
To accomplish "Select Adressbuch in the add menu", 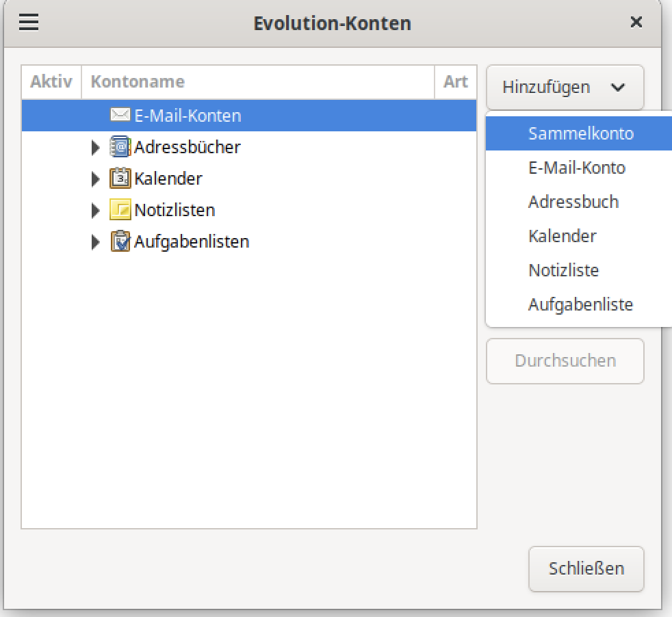I will tap(573, 202).
